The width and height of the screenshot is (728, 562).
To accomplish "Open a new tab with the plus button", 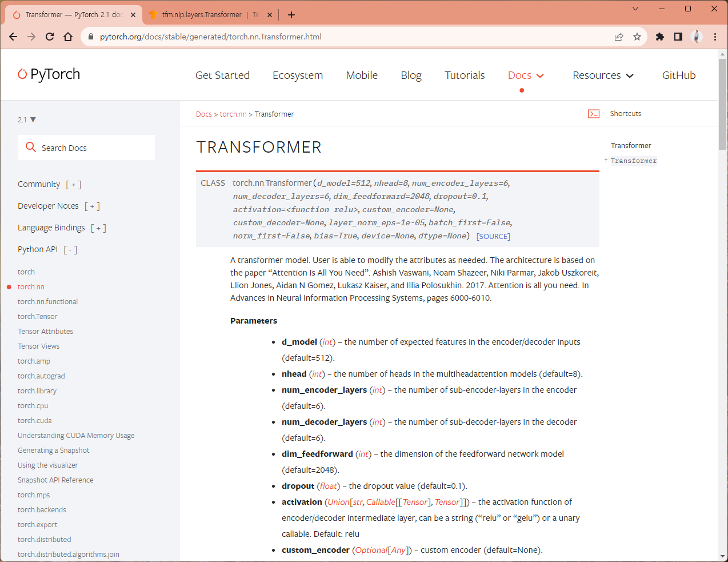I will coord(291,15).
